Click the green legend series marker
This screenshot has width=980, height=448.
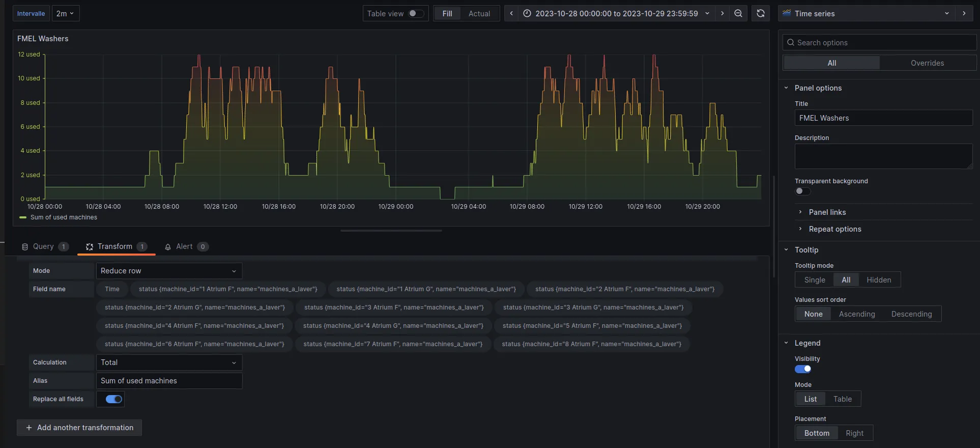(x=23, y=217)
